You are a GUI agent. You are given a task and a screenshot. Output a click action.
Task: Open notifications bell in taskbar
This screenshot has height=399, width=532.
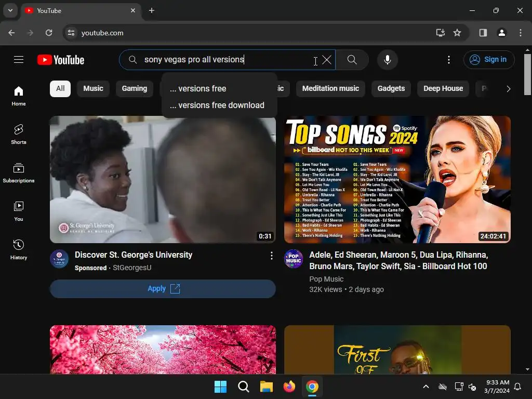[518, 387]
